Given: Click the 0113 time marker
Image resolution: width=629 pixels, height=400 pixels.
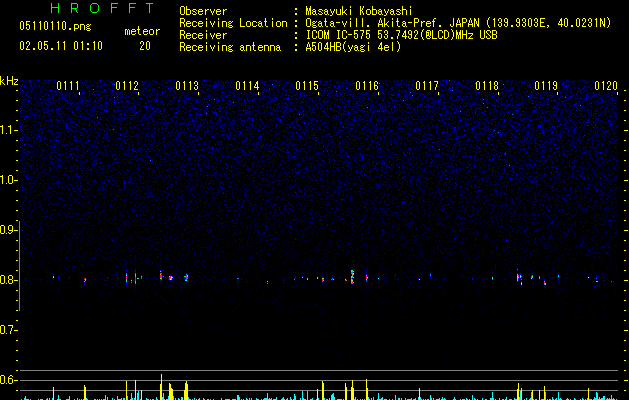Looking at the screenshot, I should click(x=187, y=86).
